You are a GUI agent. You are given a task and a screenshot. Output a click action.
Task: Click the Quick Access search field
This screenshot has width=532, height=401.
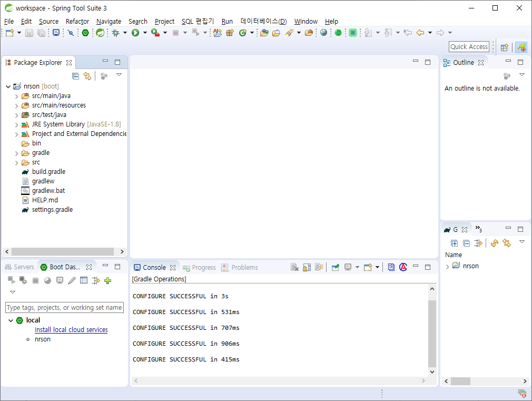coord(469,47)
